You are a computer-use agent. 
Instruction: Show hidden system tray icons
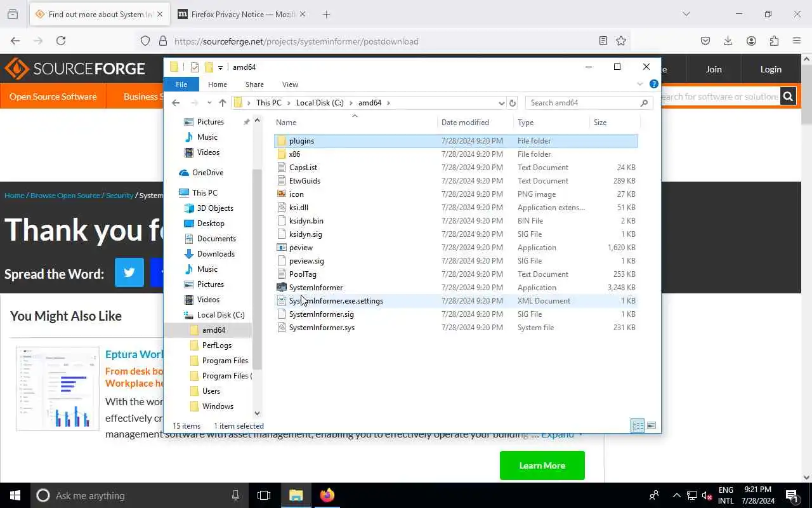(676, 496)
